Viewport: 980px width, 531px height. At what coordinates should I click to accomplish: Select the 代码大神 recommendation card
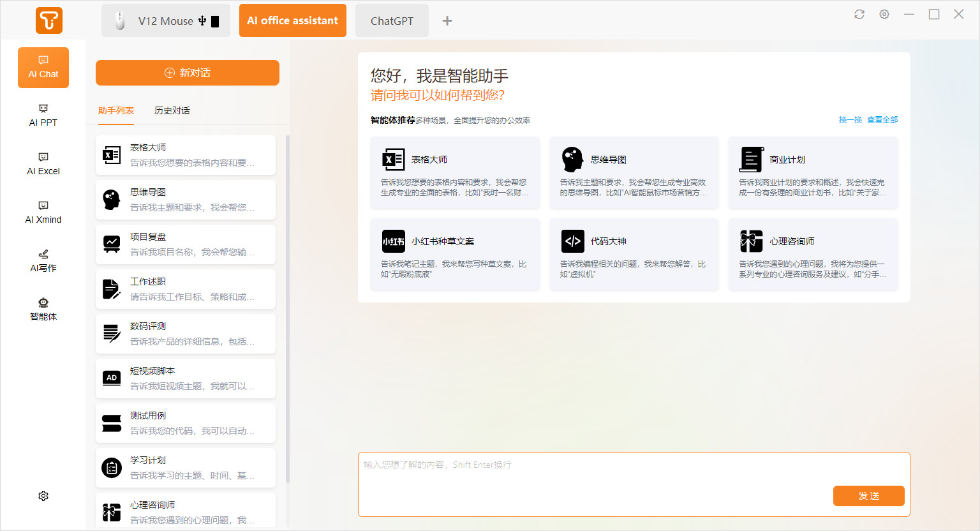point(634,254)
